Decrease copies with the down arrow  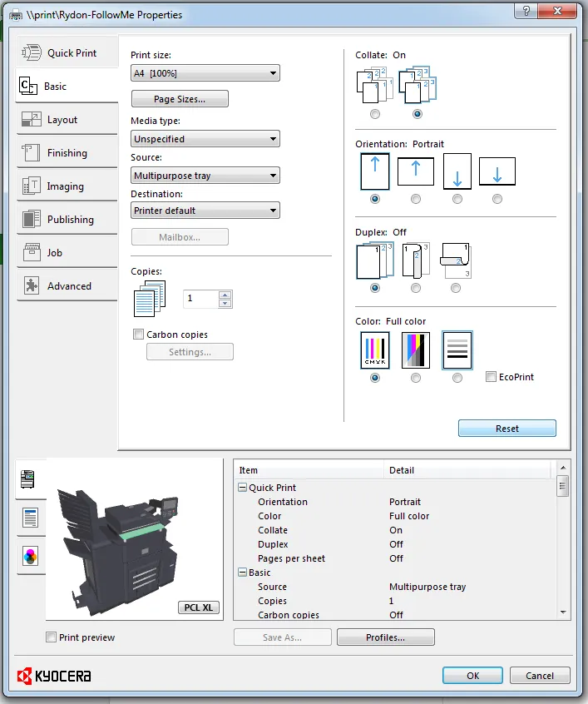tap(225, 304)
